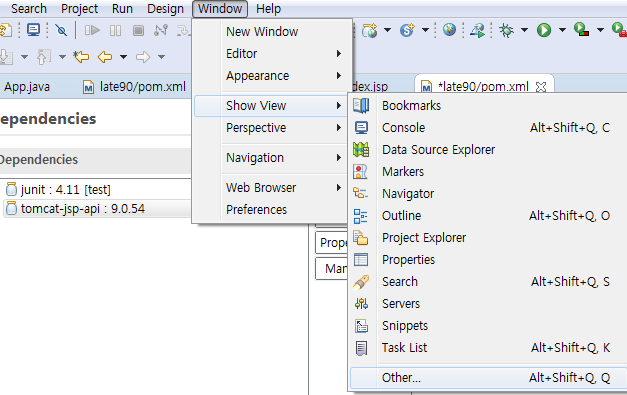Click the Last Edit Location icon
This screenshot has height=395, width=627.
pos(81,57)
